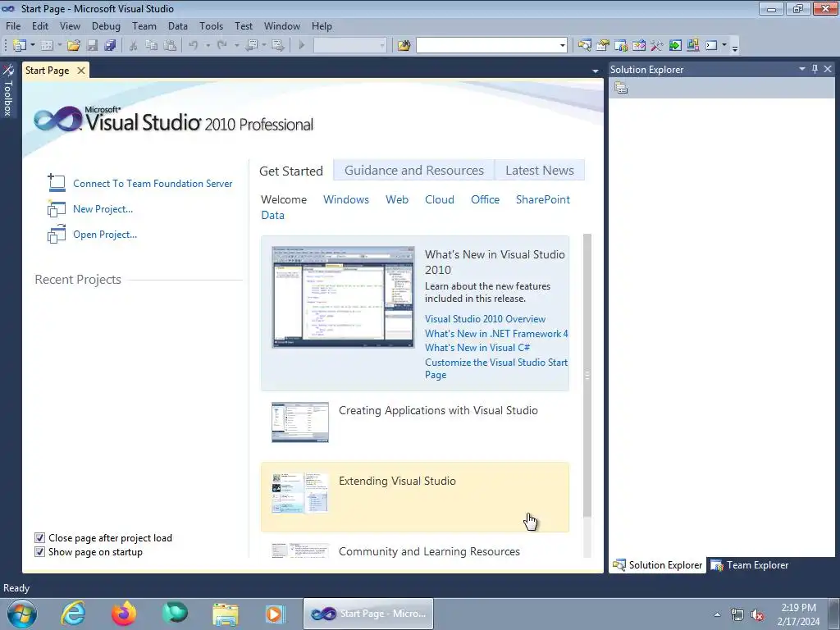Select Creating Applications with Visual Studio item
This screenshot has height=630, width=840.
(414, 427)
